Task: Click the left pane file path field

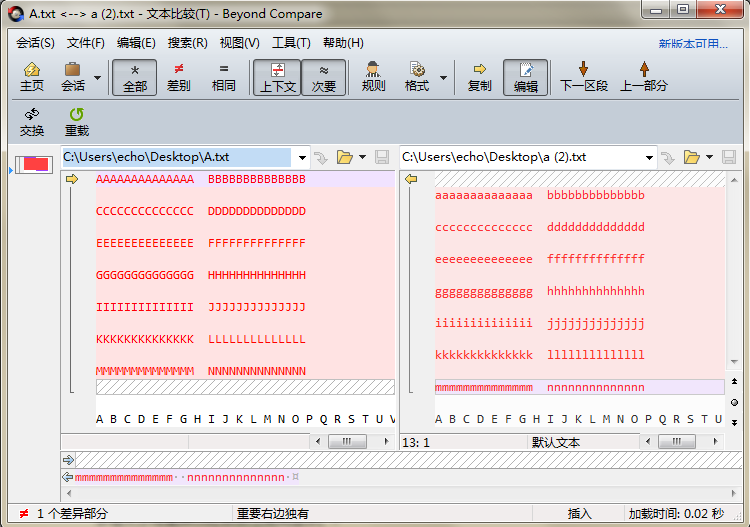Action: click(176, 157)
